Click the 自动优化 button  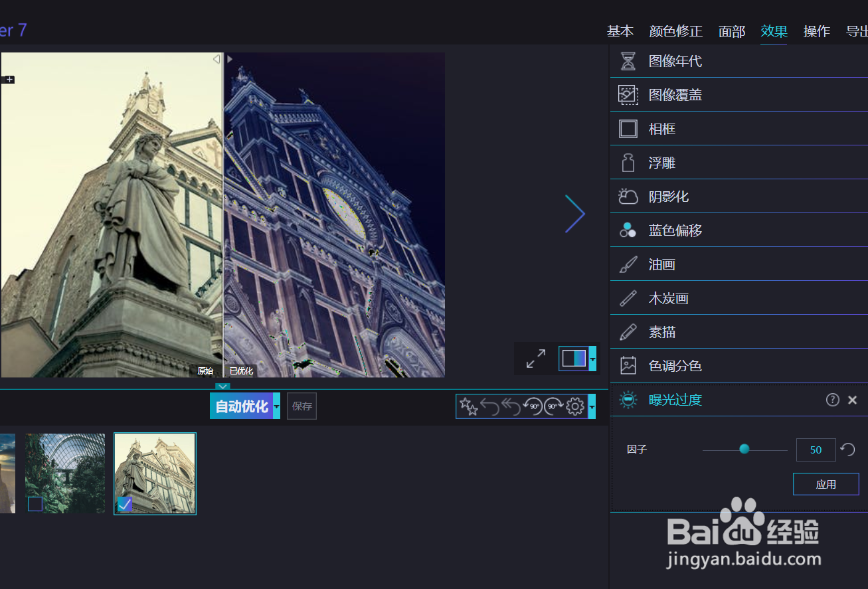242,406
